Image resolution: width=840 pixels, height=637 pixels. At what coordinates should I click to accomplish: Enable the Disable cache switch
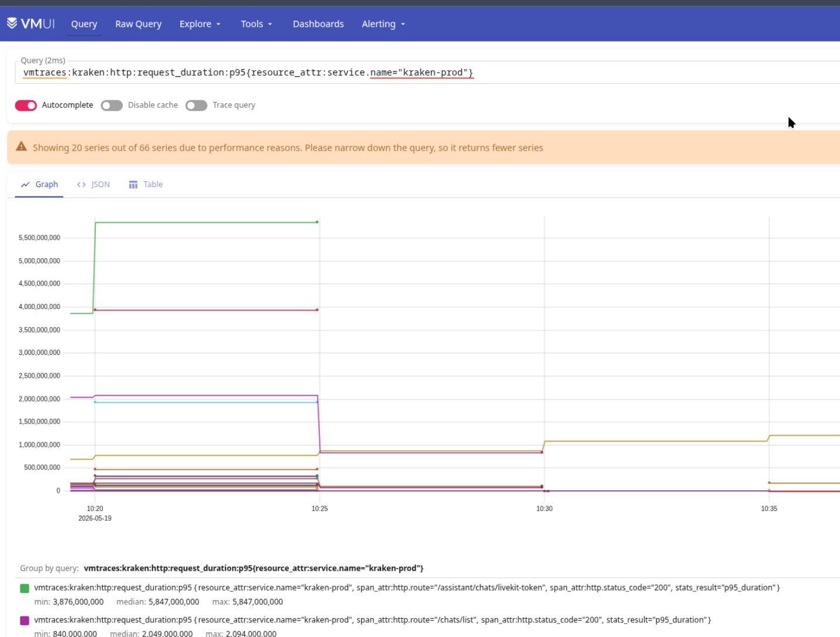tap(112, 105)
